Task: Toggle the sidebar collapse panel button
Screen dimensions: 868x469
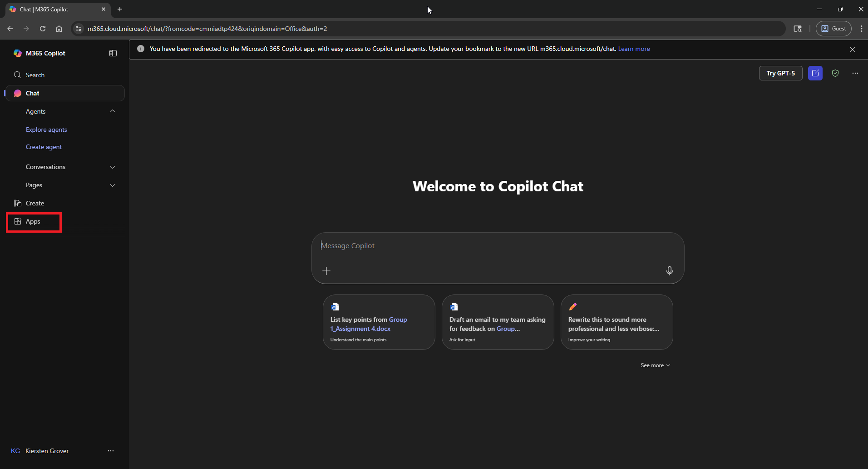Action: [113, 53]
